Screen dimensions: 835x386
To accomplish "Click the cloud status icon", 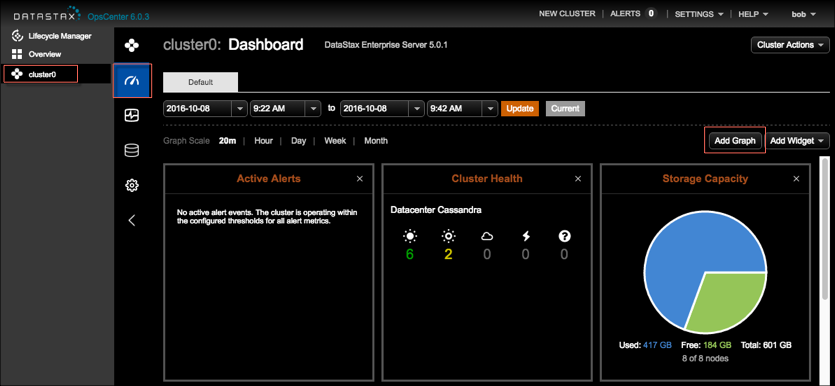I will [487, 236].
